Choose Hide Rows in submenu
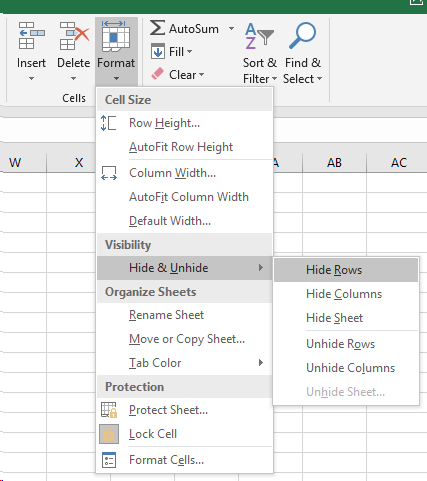 [346, 270]
